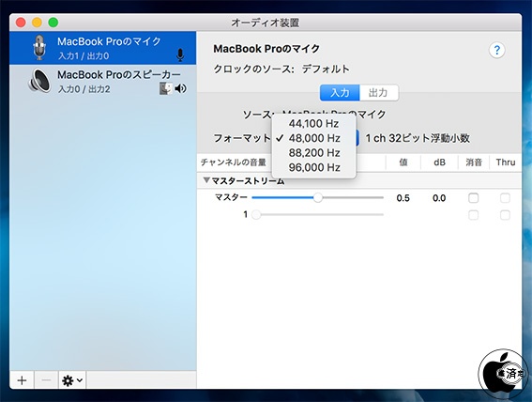The height and width of the screenshot is (402, 532).
Task: Zoom the window with green button
Action: 53,23
